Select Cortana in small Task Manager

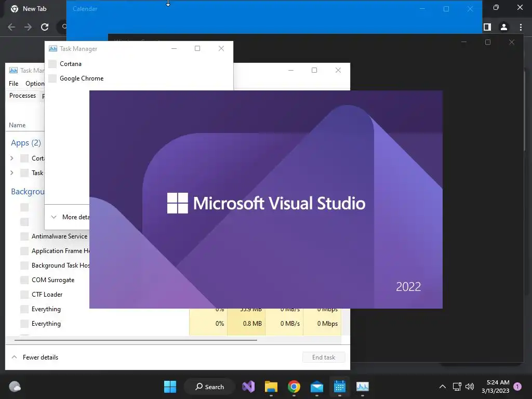click(x=71, y=64)
